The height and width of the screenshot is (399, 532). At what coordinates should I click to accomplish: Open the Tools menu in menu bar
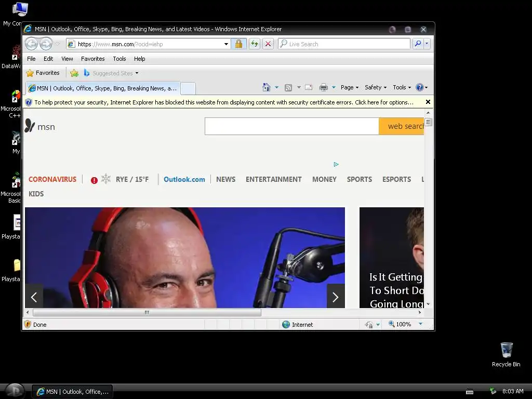click(x=119, y=59)
